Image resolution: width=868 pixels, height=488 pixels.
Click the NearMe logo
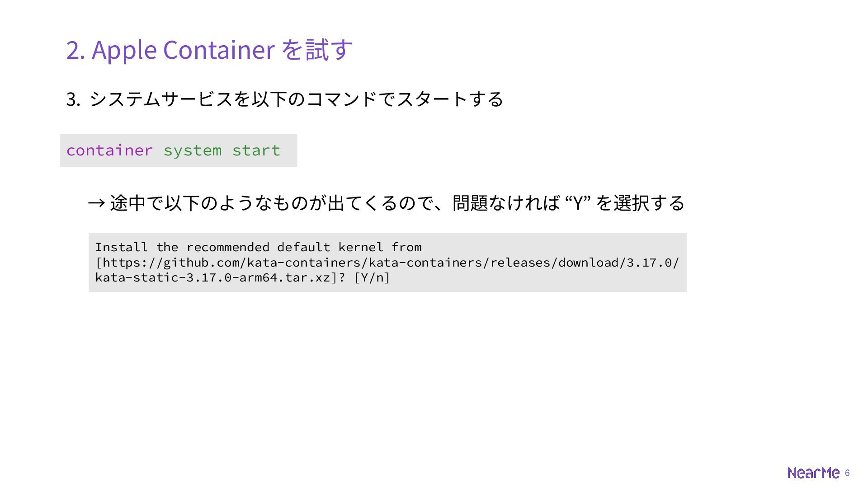tap(813, 473)
